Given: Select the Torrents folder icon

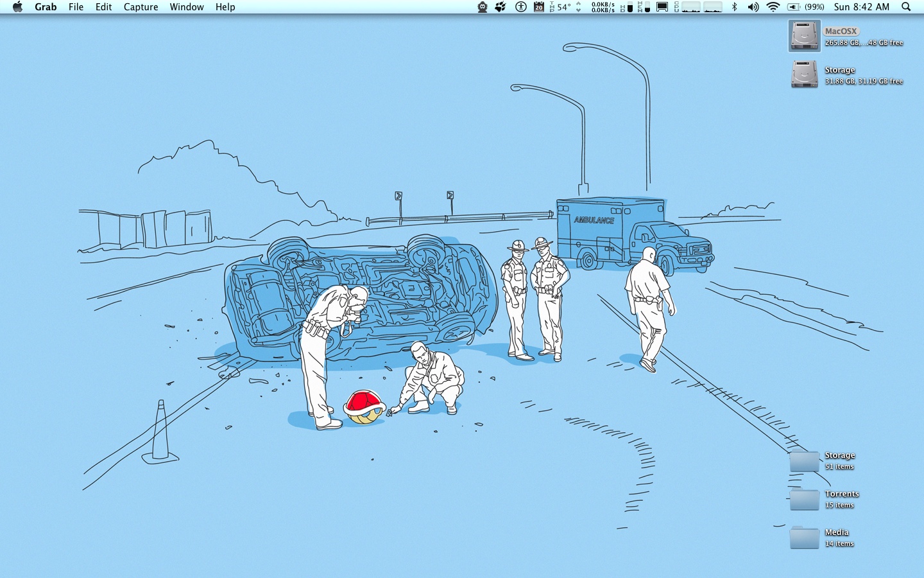Looking at the screenshot, I should (x=804, y=499).
